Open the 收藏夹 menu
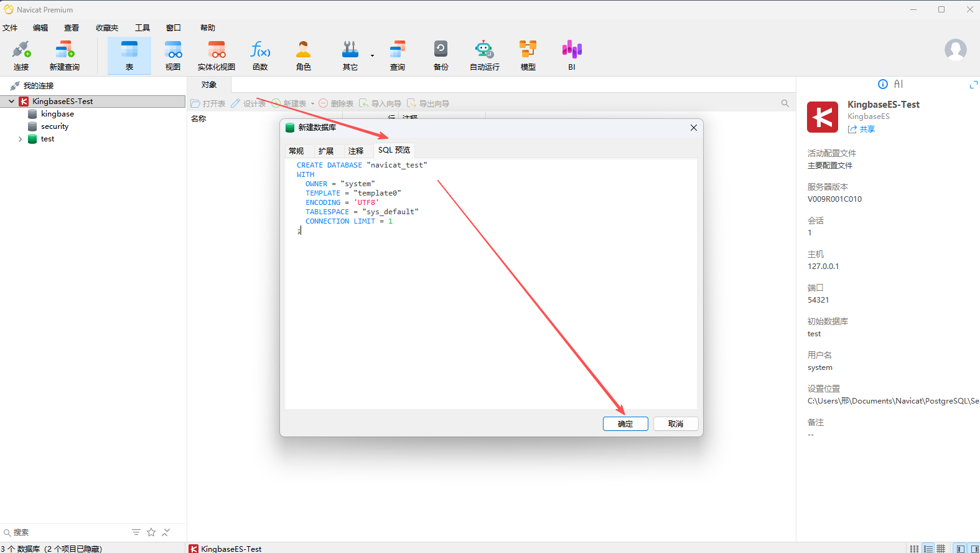Image resolution: width=980 pixels, height=553 pixels. click(x=107, y=28)
